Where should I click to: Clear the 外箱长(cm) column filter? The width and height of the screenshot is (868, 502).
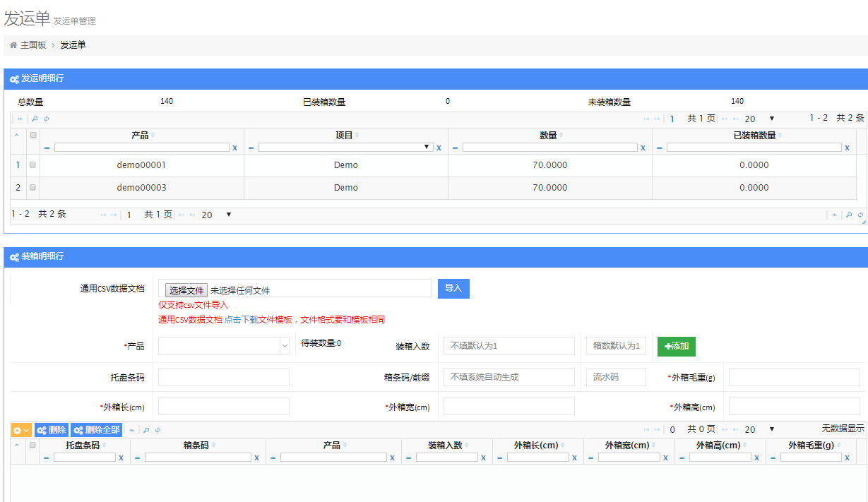click(x=574, y=458)
